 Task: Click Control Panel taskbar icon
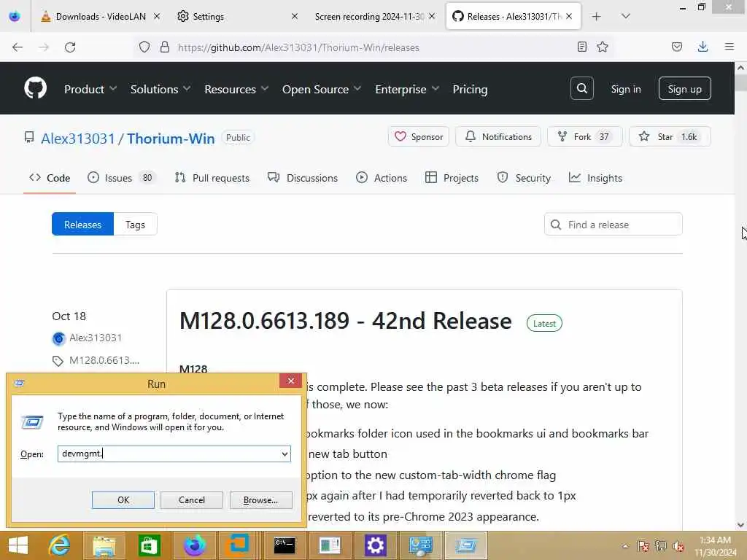tap(420, 545)
